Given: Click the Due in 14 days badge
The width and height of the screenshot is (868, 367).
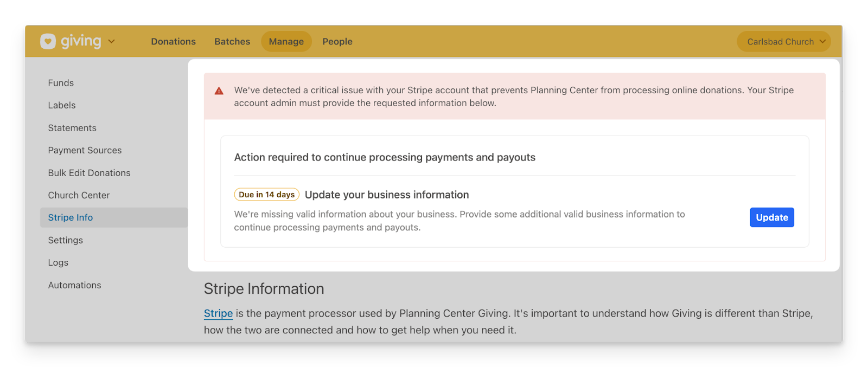Looking at the screenshot, I should coord(266,195).
